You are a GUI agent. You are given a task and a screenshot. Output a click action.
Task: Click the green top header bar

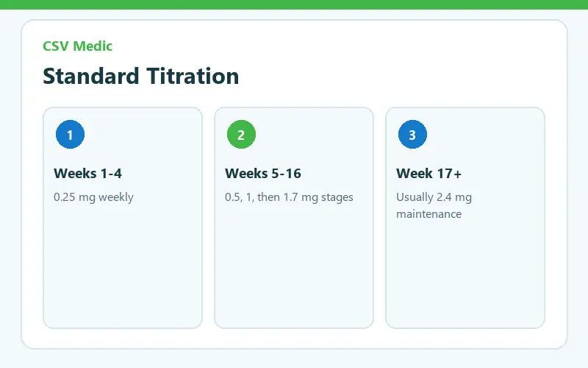pos(294,4)
